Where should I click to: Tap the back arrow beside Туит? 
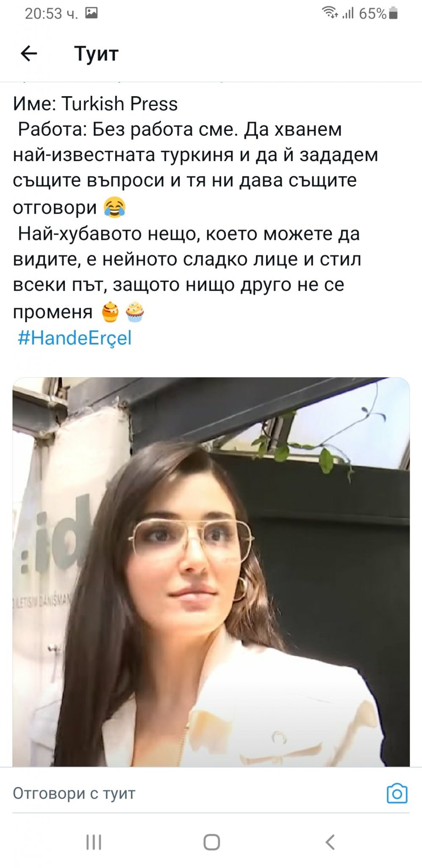(29, 54)
